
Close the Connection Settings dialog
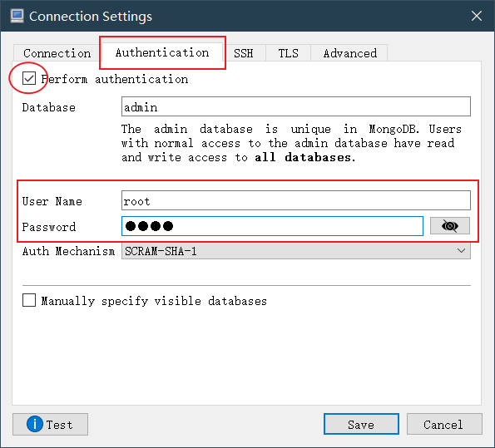click(x=477, y=16)
